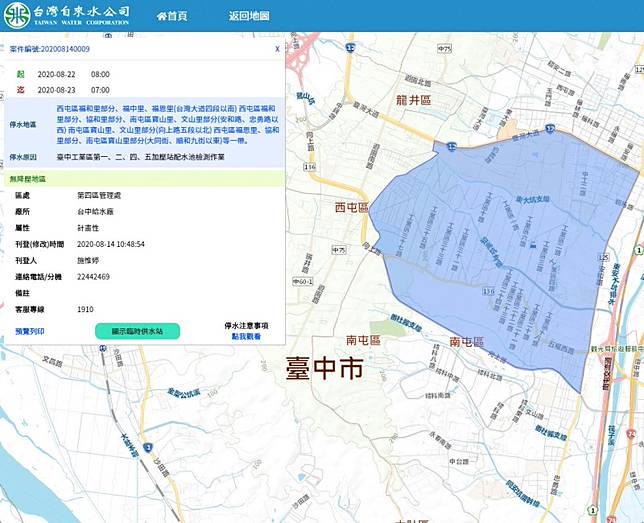644x523 pixels.
Task: Click the 西屯區 district label
Action: [351, 207]
